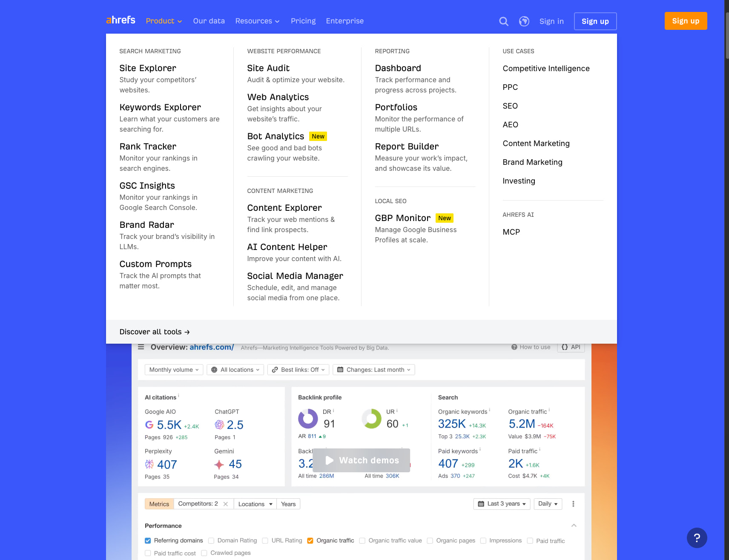Collapse the Product dropdown menu
729x560 pixels.
tap(164, 21)
